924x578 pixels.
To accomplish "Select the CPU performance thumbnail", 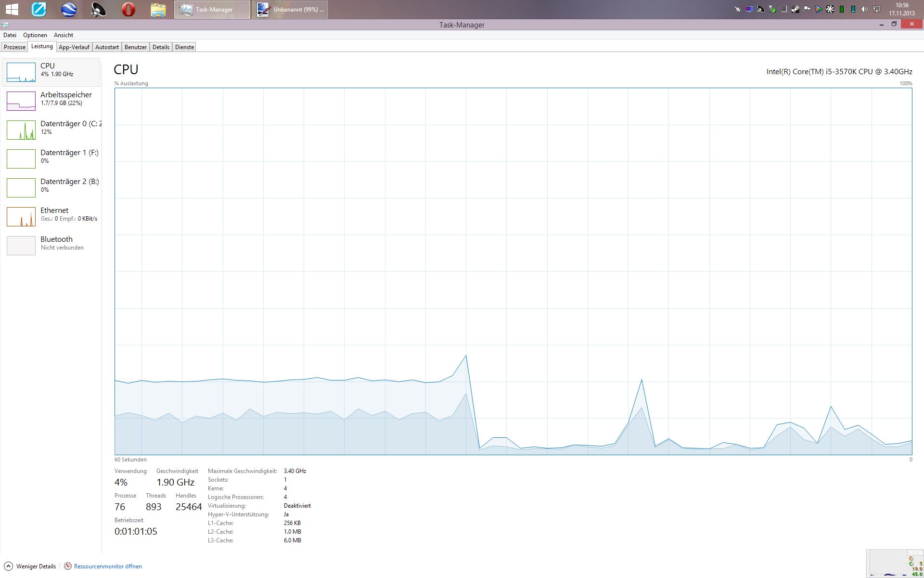I will point(21,72).
